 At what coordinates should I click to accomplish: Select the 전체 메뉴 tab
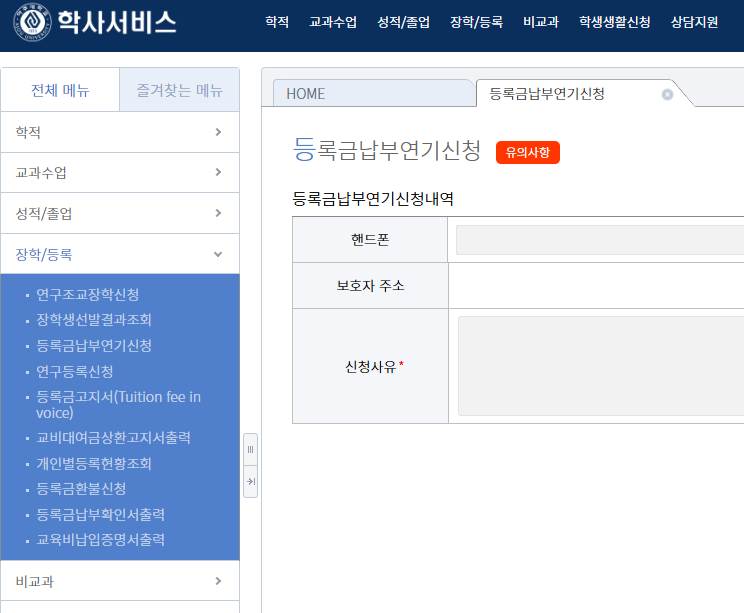click(x=60, y=91)
